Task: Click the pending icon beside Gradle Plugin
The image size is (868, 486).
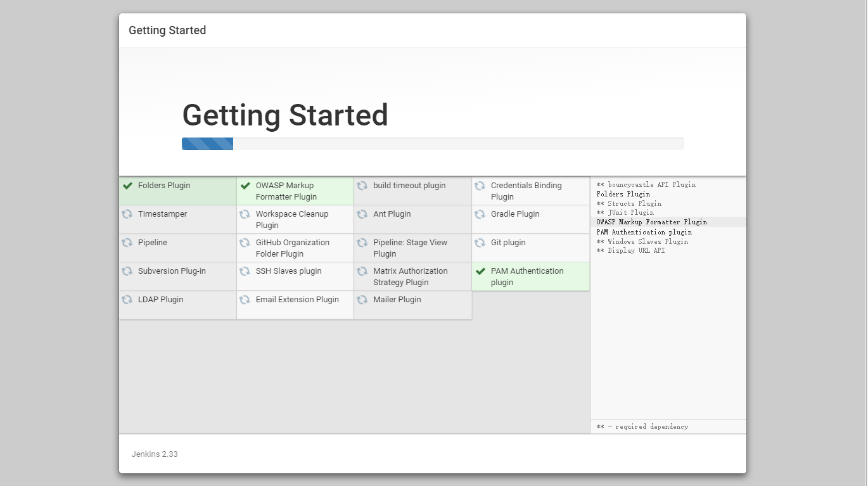Action: [480, 214]
